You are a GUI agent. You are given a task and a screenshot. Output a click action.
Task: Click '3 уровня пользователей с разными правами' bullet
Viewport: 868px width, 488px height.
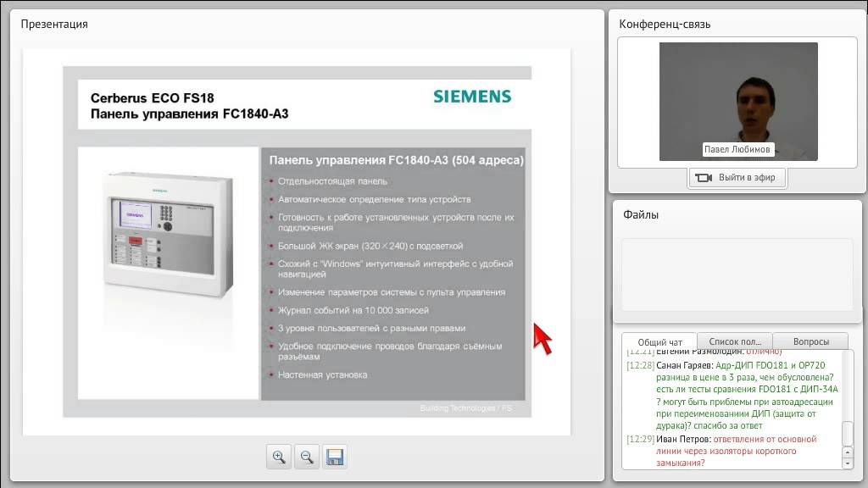tap(371, 328)
